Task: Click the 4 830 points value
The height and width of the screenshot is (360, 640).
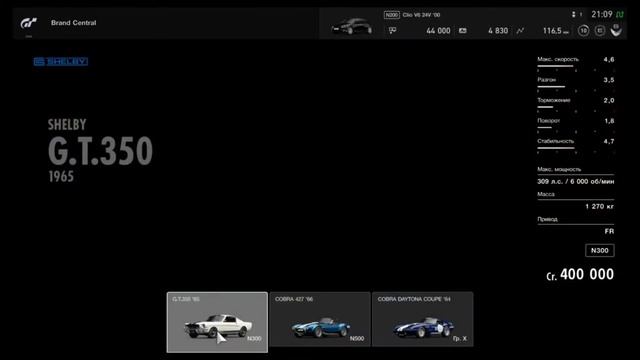Action: coord(498,31)
